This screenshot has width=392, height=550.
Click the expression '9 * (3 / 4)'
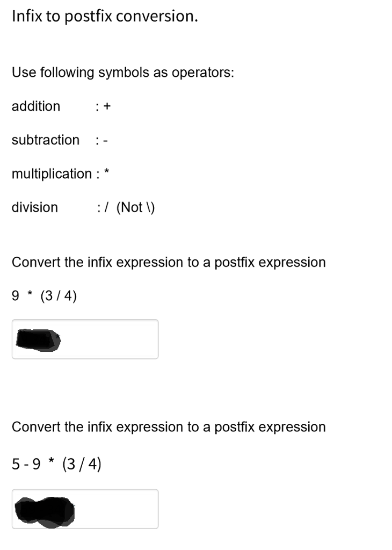tap(45, 295)
